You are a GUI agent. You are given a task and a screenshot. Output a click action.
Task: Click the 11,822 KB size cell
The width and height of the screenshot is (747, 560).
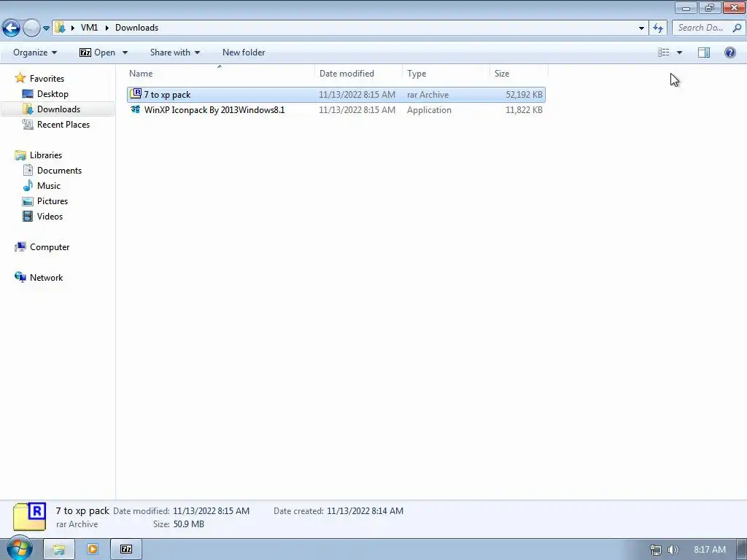pyautogui.click(x=524, y=110)
